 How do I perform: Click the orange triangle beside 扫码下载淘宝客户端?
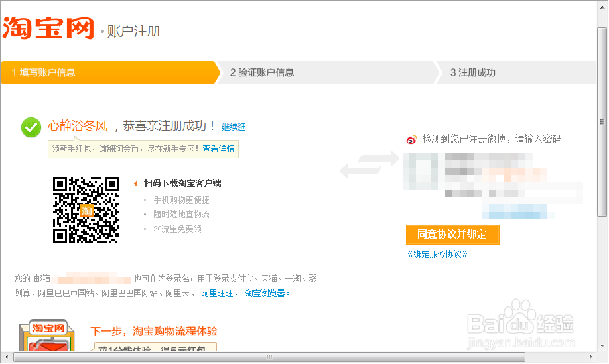(135, 184)
